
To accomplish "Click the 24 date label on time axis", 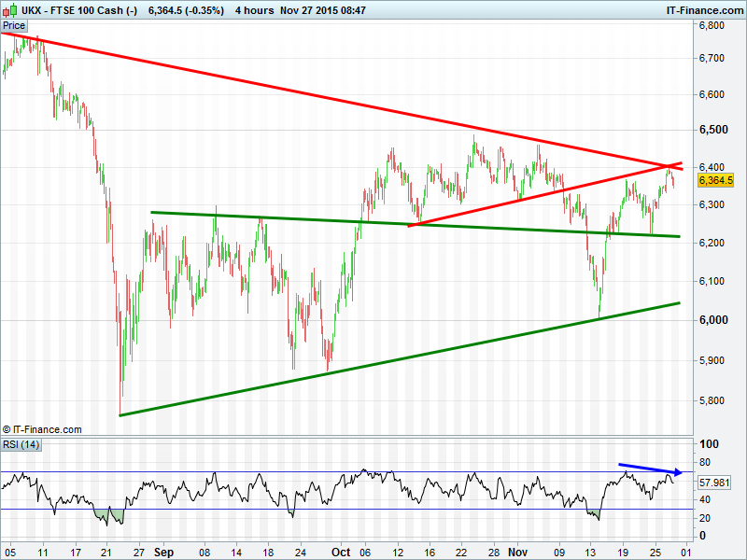I will 300,553.
